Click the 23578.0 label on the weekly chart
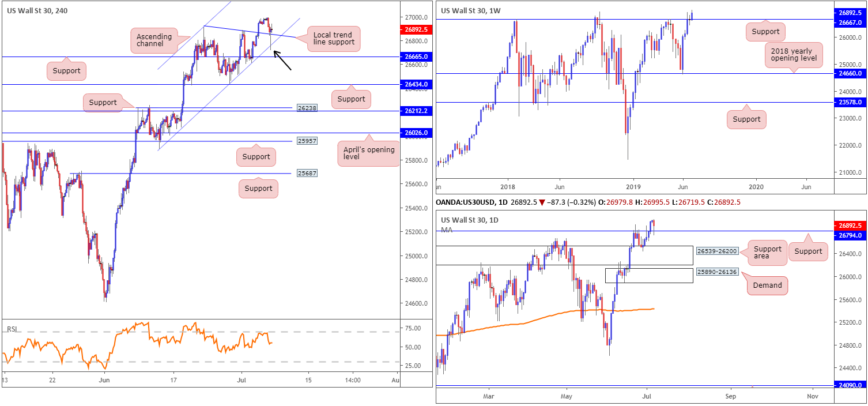 pyautogui.click(x=850, y=101)
